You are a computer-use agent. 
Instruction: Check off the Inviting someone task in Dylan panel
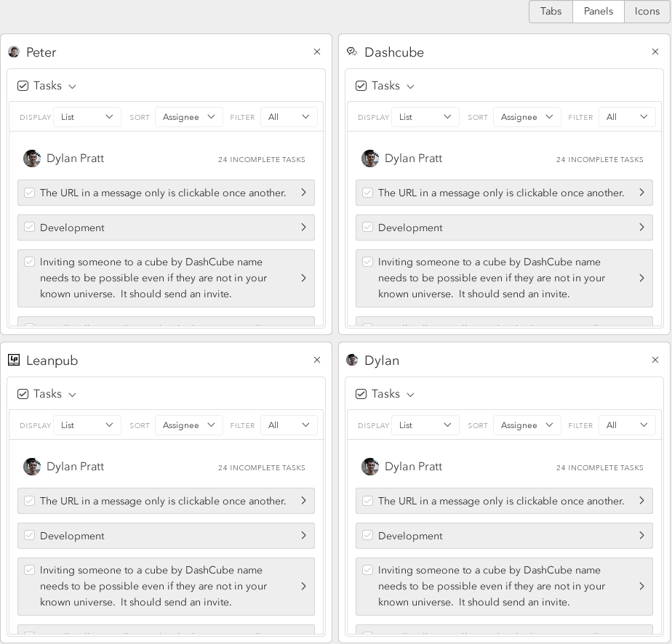(x=367, y=570)
